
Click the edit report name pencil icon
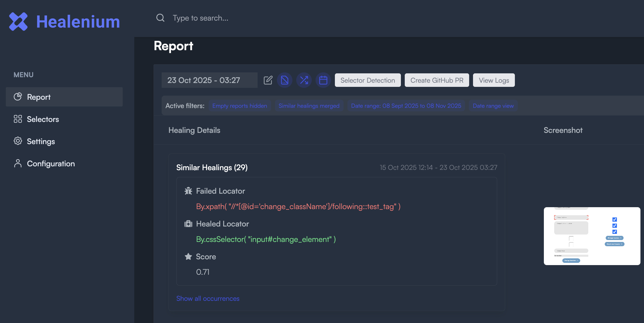tap(268, 80)
